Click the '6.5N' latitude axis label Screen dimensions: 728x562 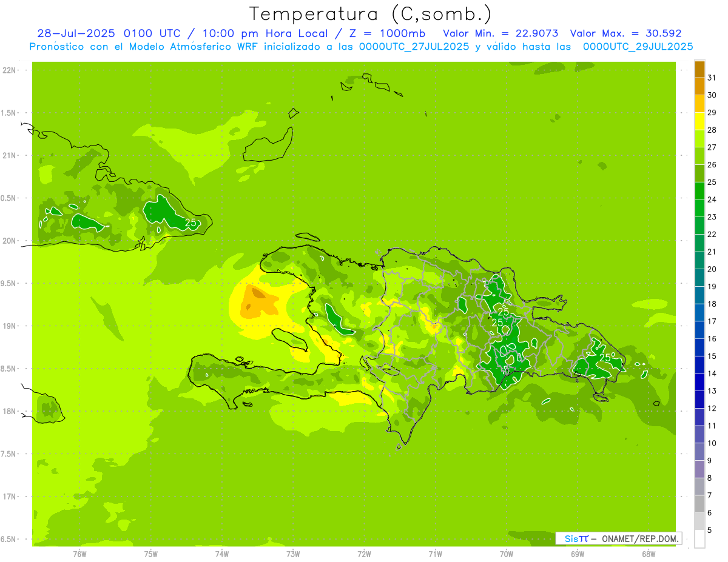9,539
